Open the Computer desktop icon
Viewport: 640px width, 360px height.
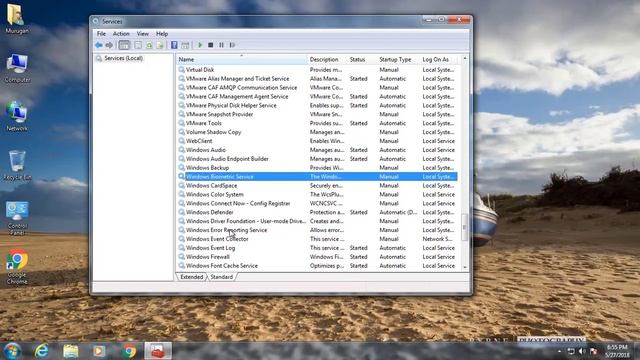coord(17,68)
